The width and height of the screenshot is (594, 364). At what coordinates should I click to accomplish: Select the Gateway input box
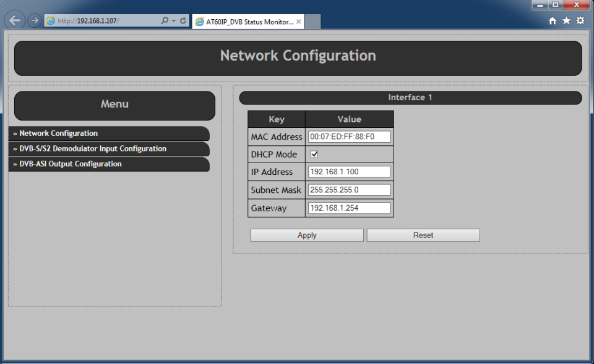click(349, 208)
